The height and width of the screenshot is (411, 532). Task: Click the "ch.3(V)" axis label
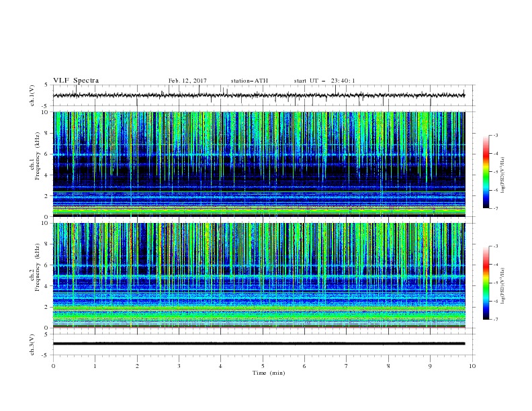pos(32,345)
